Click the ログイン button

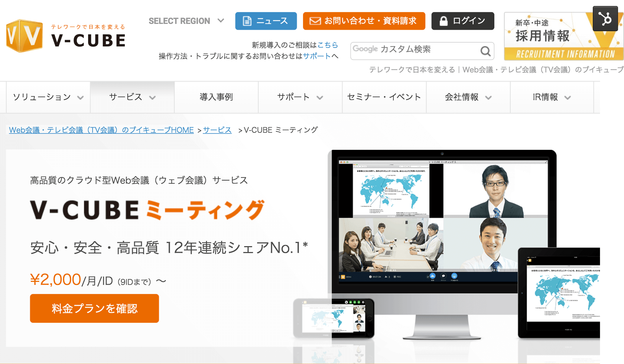463,21
